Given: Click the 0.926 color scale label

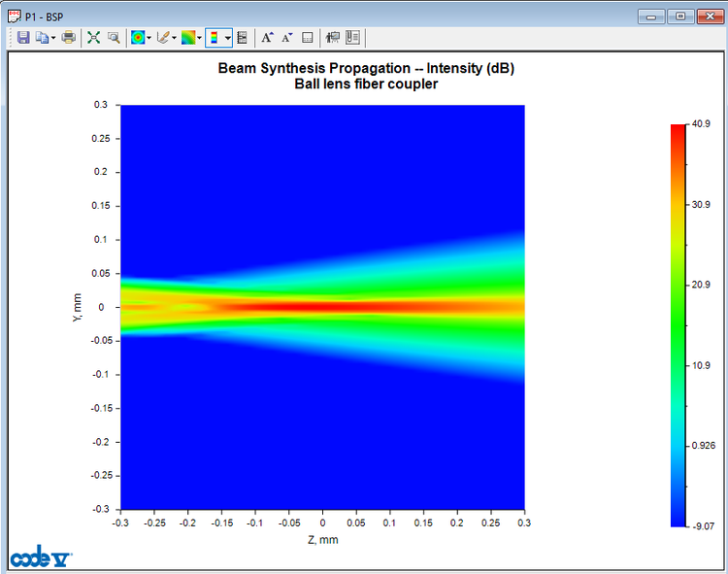Looking at the screenshot, I should (x=704, y=446).
